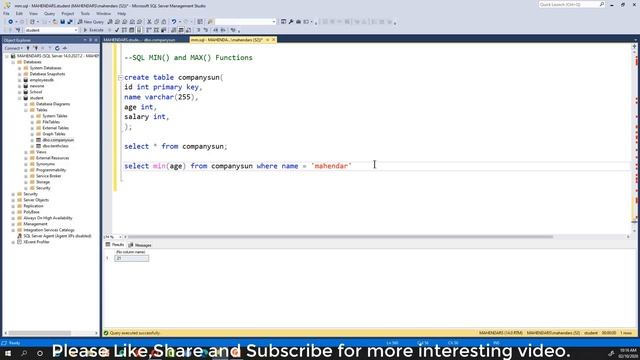Click the dbo.companysun table icon
Screen dimensions: 640x360
(x=38, y=140)
